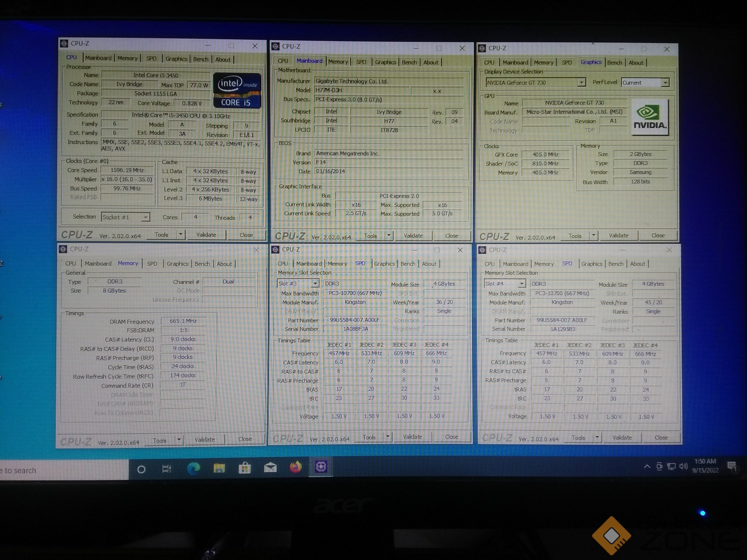Open network status icon in tray

pyautogui.click(x=671, y=466)
